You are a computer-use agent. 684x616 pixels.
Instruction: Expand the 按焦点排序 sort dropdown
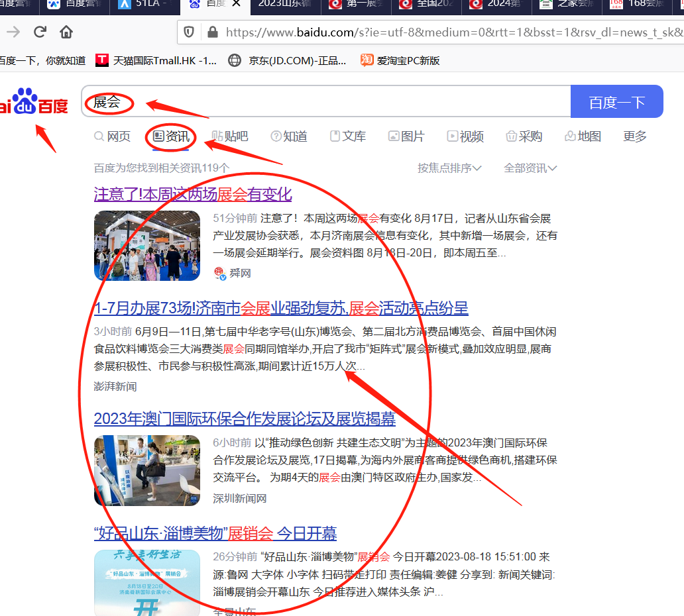(449, 168)
